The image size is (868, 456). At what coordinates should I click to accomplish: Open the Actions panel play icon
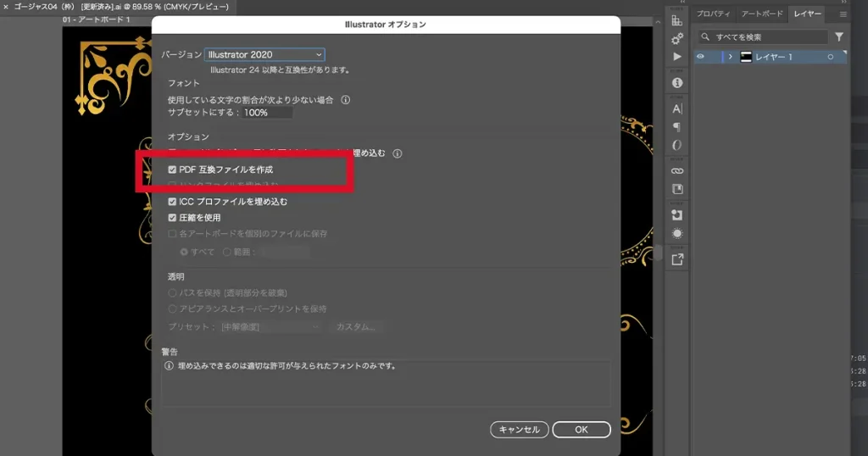(676, 57)
